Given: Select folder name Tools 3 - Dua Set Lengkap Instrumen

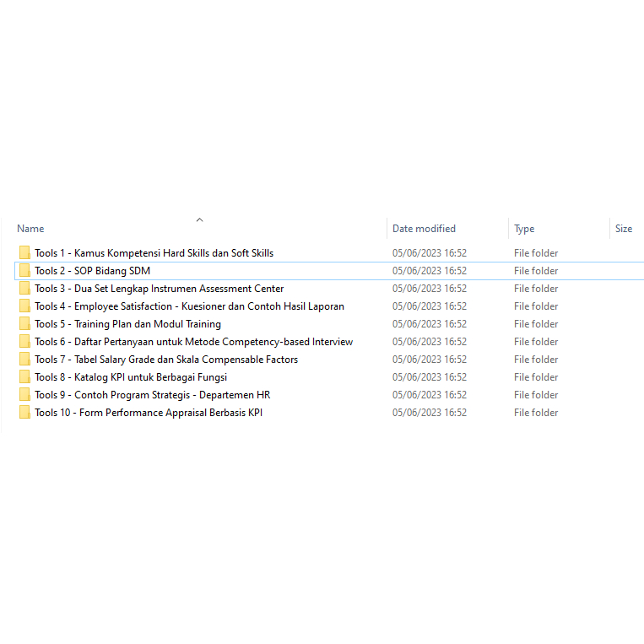Looking at the screenshot, I should [159, 289].
